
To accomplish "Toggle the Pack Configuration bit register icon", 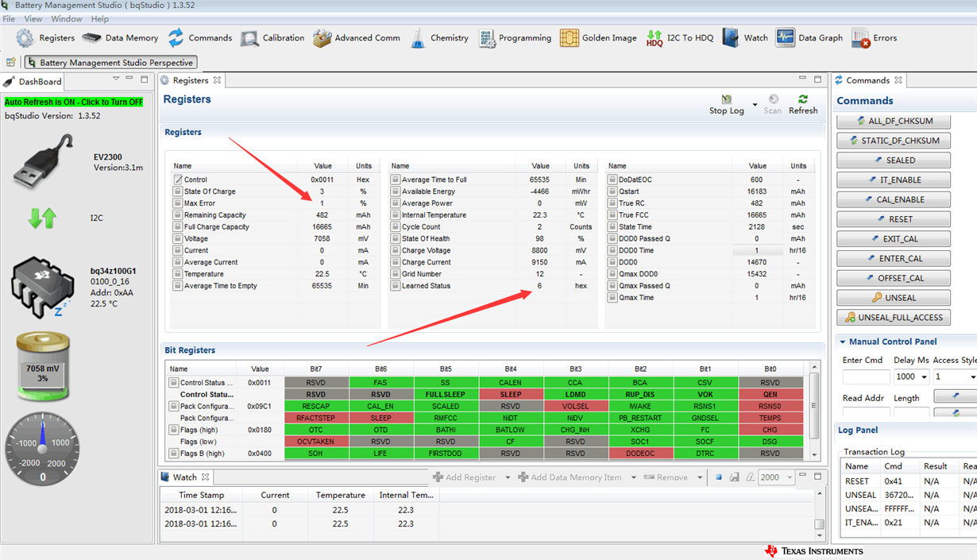I will click(173, 406).
